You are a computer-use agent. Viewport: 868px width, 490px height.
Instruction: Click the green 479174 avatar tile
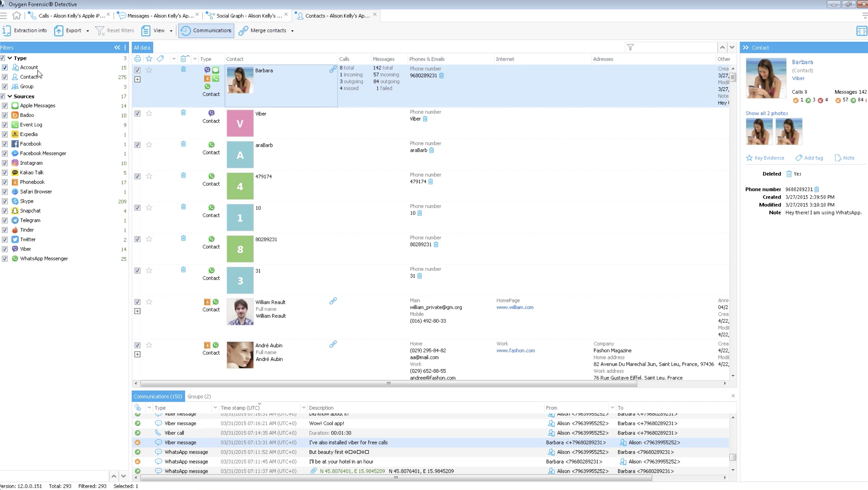pyautogui.click(x=240, y=186)
